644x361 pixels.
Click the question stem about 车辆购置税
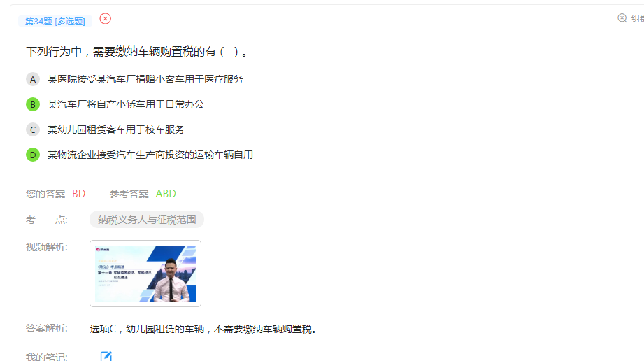coord(138,52)
